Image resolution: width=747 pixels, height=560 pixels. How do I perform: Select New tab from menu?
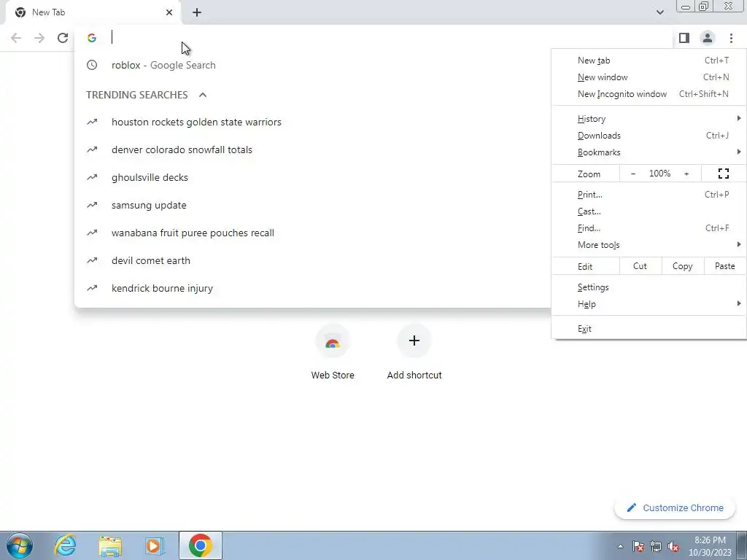tap(649, 61)
